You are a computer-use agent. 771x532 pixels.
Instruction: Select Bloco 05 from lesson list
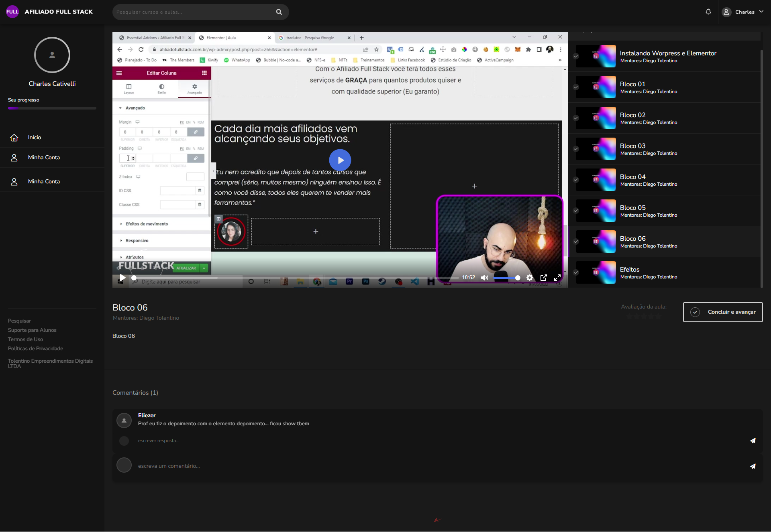pyautogui.click(x=632, y=208)
